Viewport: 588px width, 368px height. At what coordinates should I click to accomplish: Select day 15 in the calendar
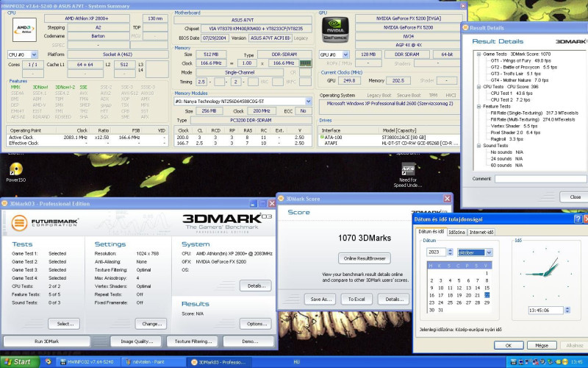pyautogui.click(x=487, y=288)
